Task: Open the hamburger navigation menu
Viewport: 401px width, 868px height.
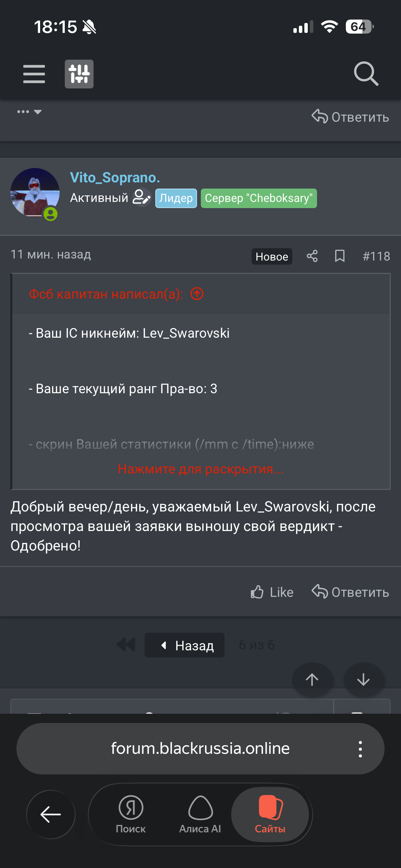Action: (x=34, y=74)
